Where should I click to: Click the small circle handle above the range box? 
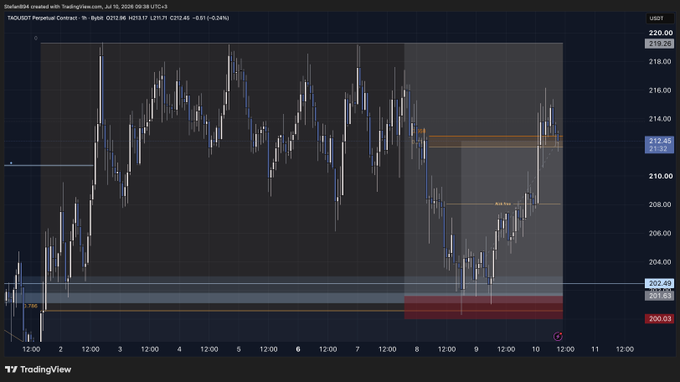[36, 38]
